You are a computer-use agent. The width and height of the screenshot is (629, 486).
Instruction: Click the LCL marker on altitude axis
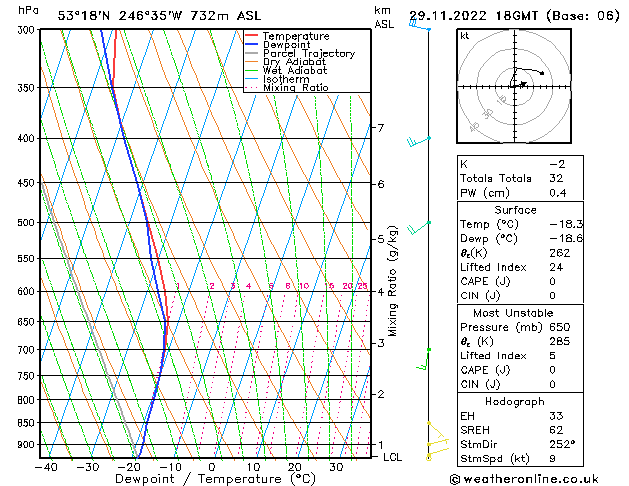point(390,457)
